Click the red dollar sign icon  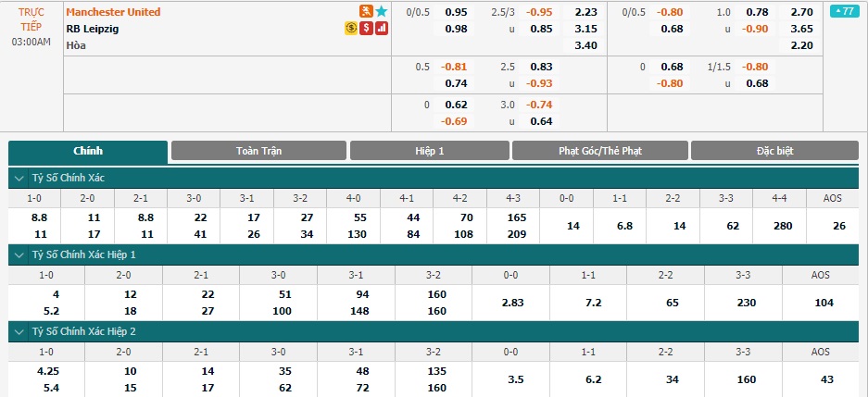point(366,28)
